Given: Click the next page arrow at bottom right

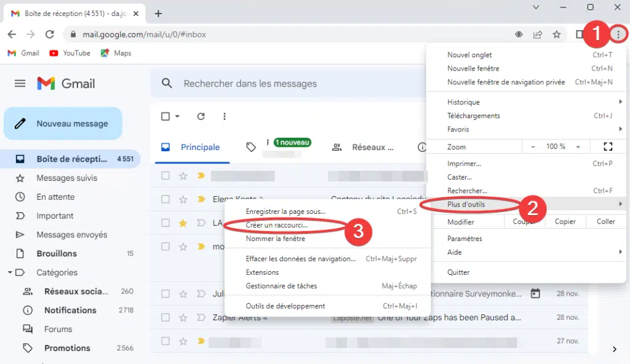Looking at the screenshot, I should point(615,349).
